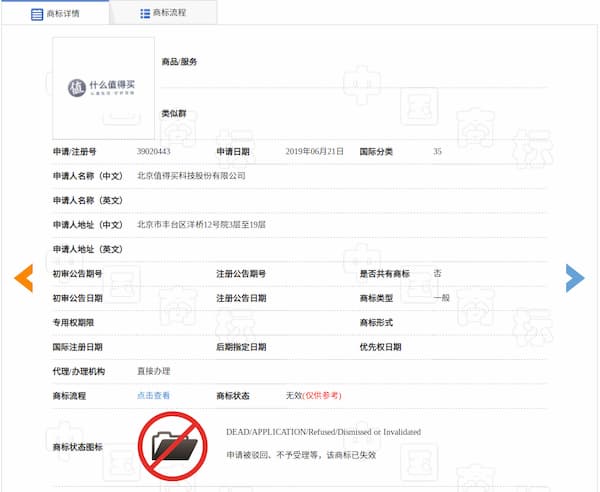
Task: Click applicant name 北京值得买科技股份有限公司
Action: pos(190,176)
